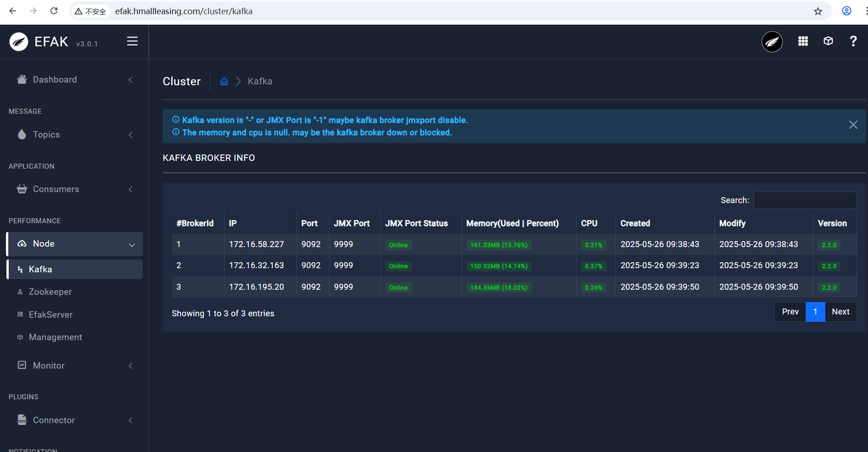Open the Zookeeper submenu item
The width and height of the screenshot is (868, 452).
point(50,292)
